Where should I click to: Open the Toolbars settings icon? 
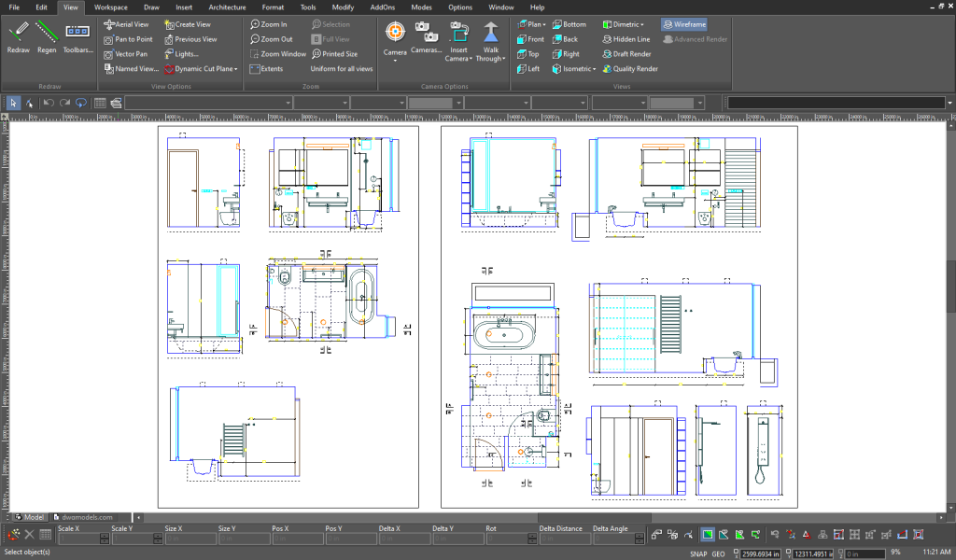(x=77, y=31)
